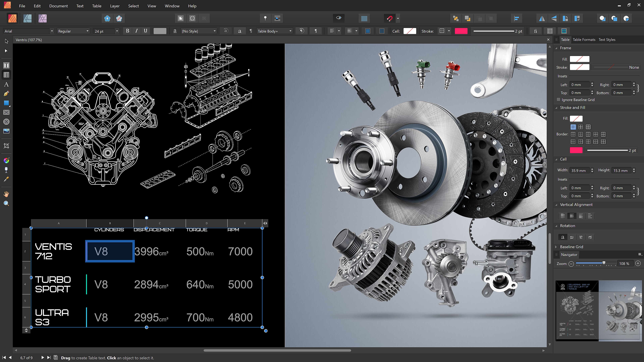Click the pink stroke color swatch in toolbar
This screenshot has height=362, width=644.
tap(461, 31)
